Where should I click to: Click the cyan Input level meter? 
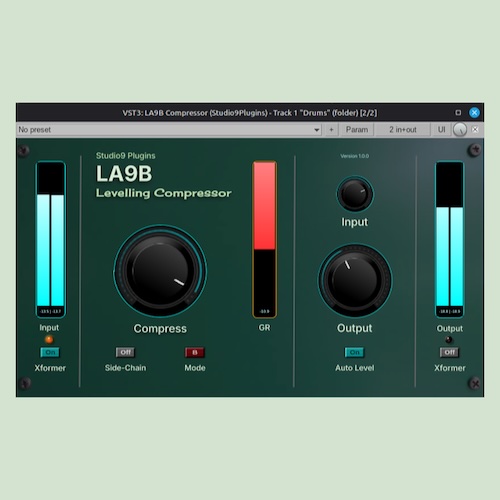(50, 239)
